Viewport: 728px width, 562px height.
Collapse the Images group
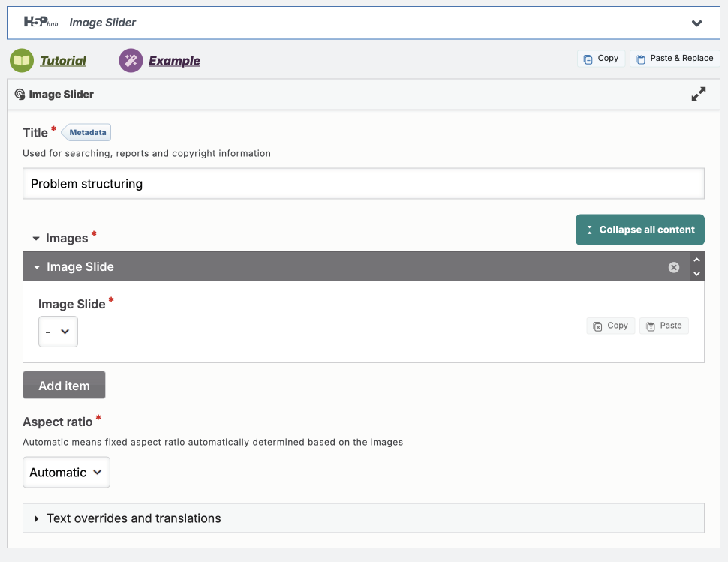pyautogui.click(x=36, y=239)
